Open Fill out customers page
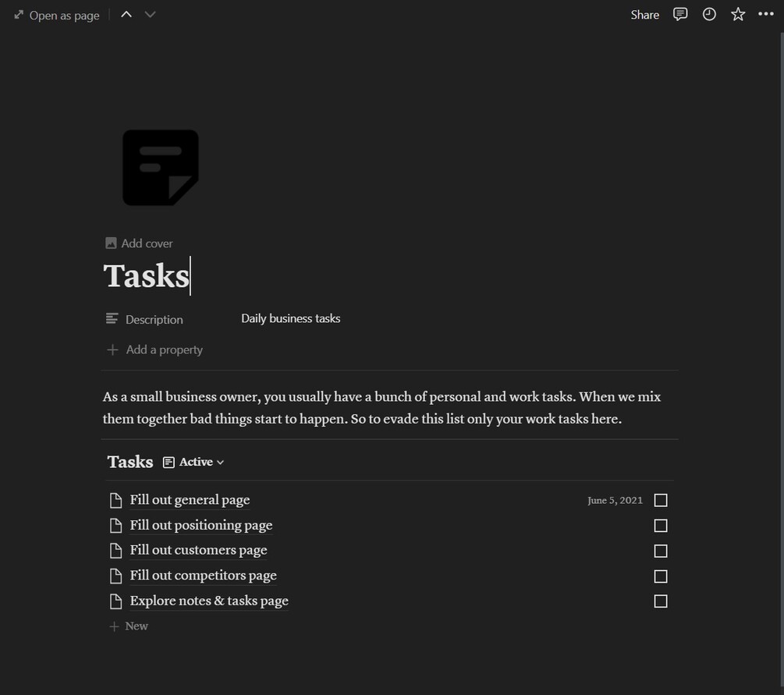 [x=198, y=551]
